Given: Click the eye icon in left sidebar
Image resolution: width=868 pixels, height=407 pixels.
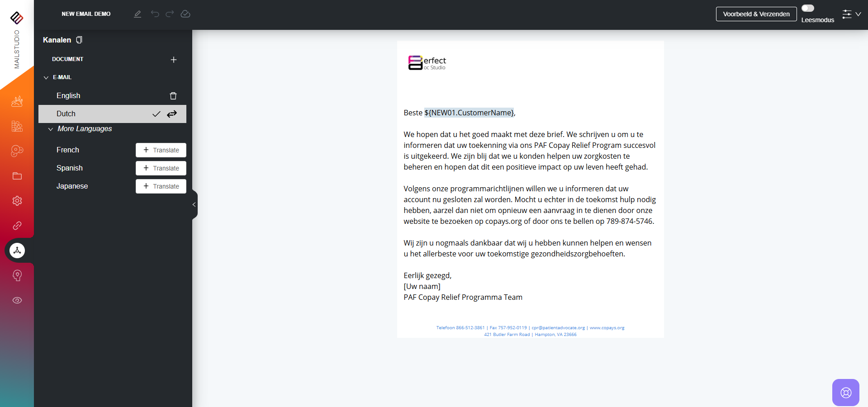Looking at the screenshot, I should click(17, 300).
